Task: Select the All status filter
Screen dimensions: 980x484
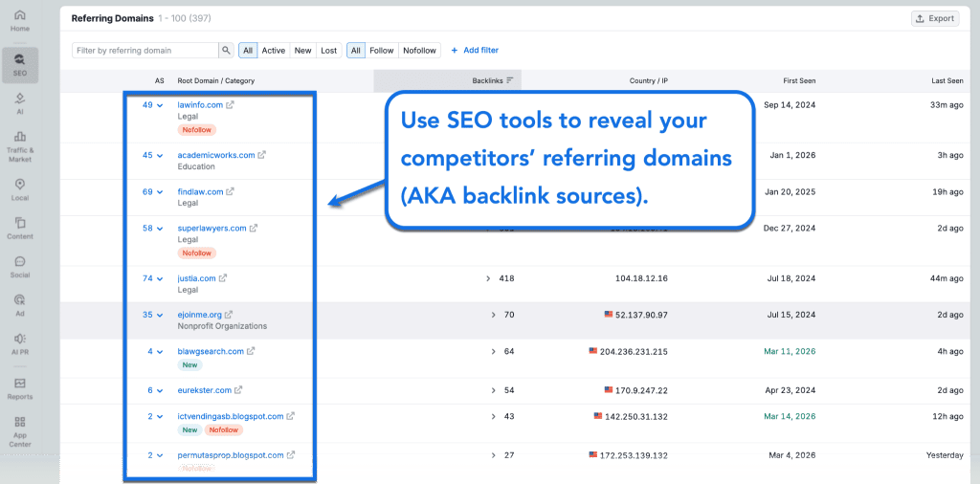Action: pos(248,51)
